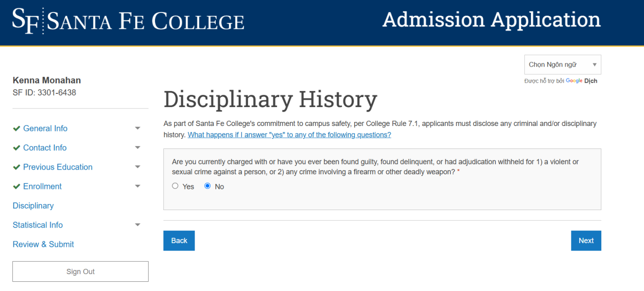Screen dimensions: 644x291
Task: Select the No radio button
Action: [x=207, y=186]
